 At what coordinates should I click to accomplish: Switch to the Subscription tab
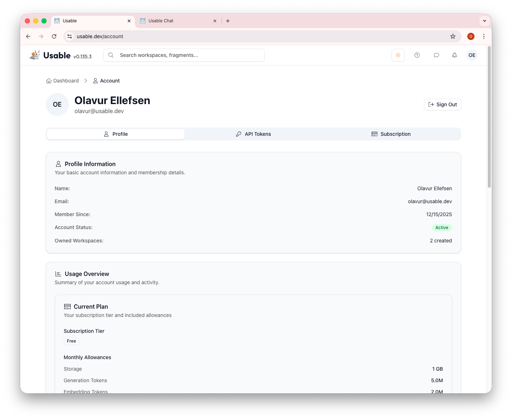click(391, 134)
